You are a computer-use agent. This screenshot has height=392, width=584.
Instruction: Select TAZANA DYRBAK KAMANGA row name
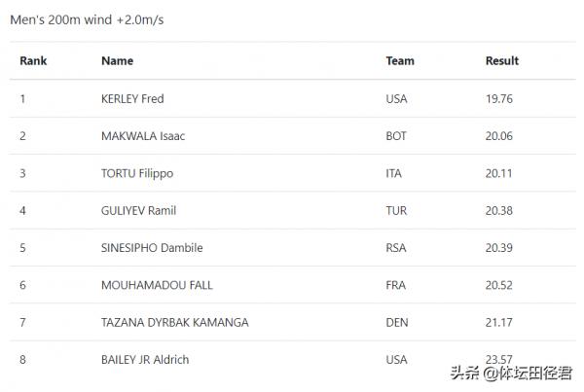174,322
